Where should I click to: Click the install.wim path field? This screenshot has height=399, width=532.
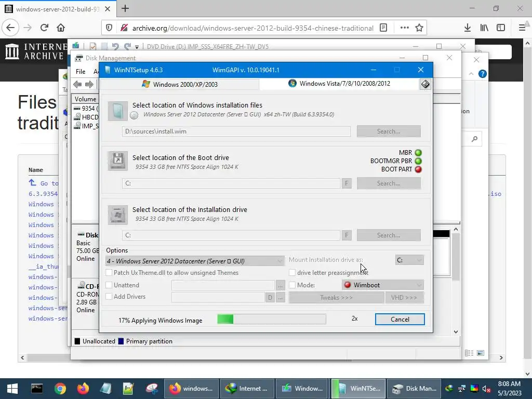point(236,131)
